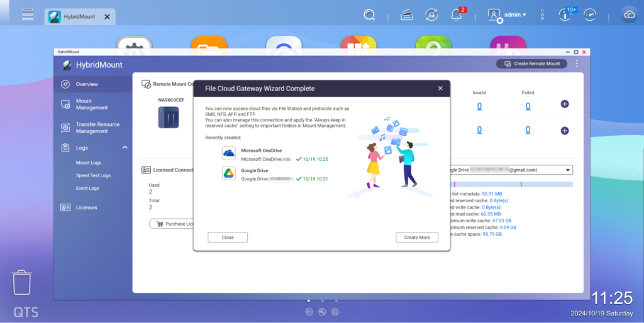Open the Trash can on desktop
This screenshot has width=644, height=323.
pos(22,283)
